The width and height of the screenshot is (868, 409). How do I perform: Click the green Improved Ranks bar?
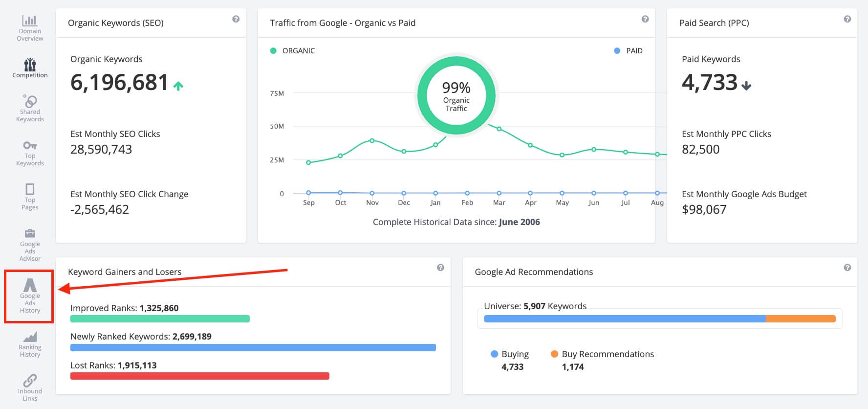click(x=160, y=319)
